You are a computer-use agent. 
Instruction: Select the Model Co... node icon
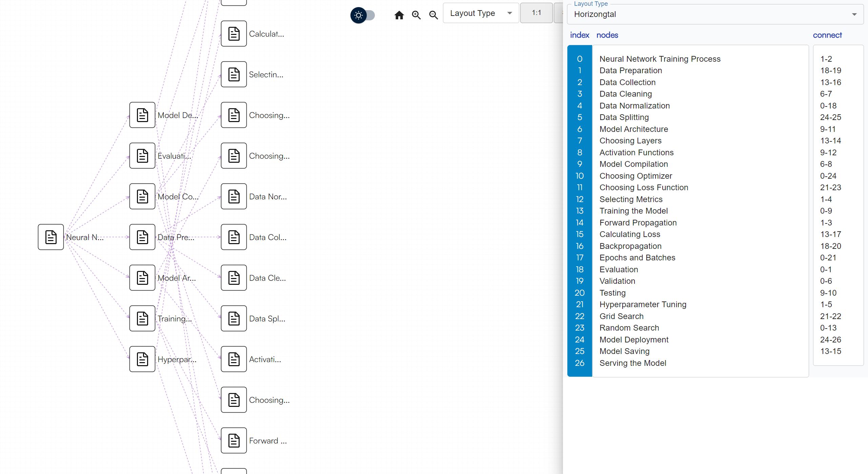[x=142, y=196]
